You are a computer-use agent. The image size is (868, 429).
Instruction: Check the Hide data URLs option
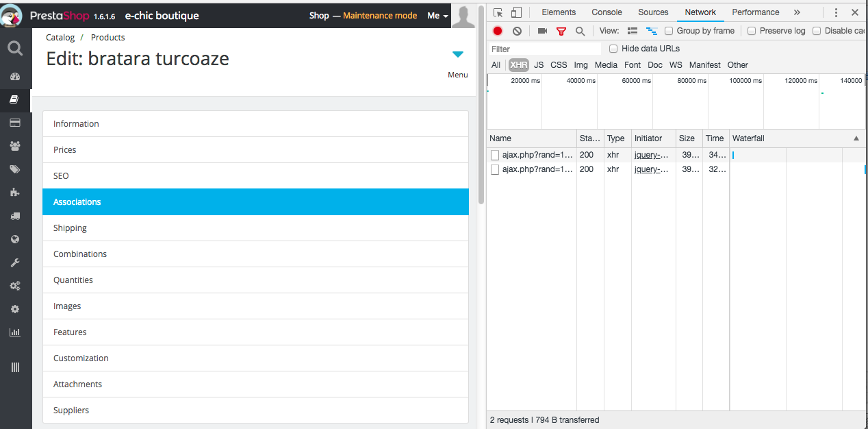click(613, 49)
